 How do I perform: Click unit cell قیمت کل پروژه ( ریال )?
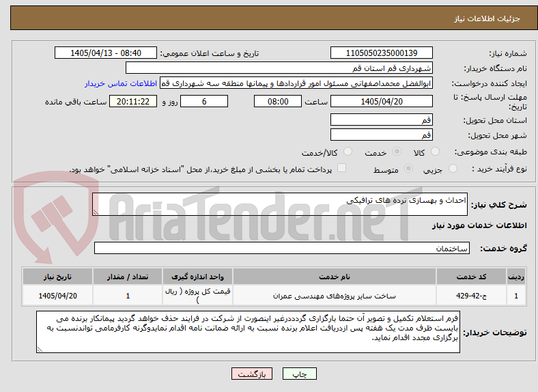[x=197, y=296]
